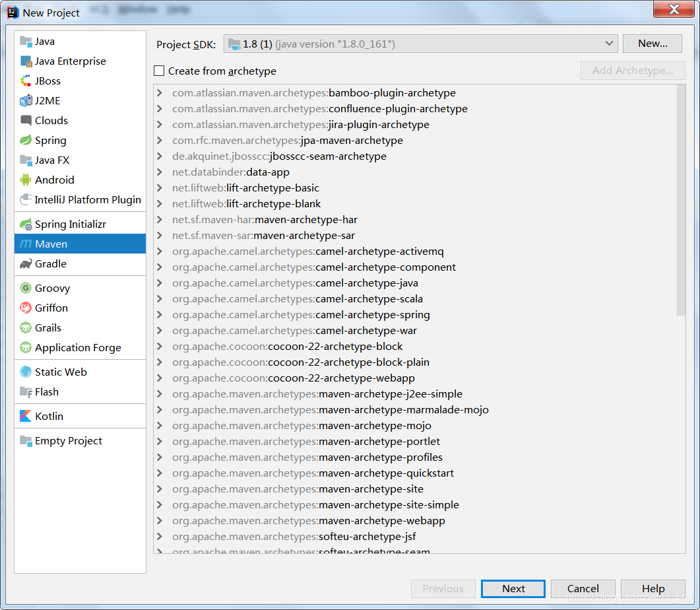Select jira-plugin-archetype row

coord(415,125)
